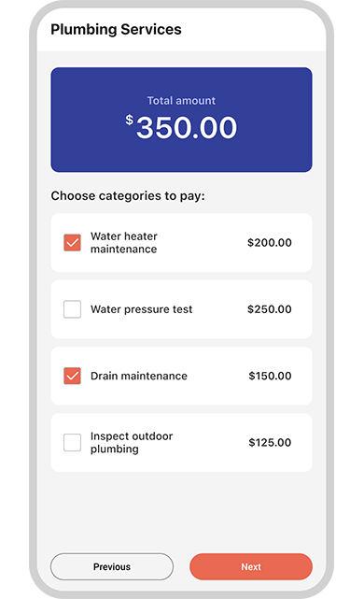364x599 pixels.
Task: Select the Water pressure test label
Action: pyautogui.click(x=142, y=309)
